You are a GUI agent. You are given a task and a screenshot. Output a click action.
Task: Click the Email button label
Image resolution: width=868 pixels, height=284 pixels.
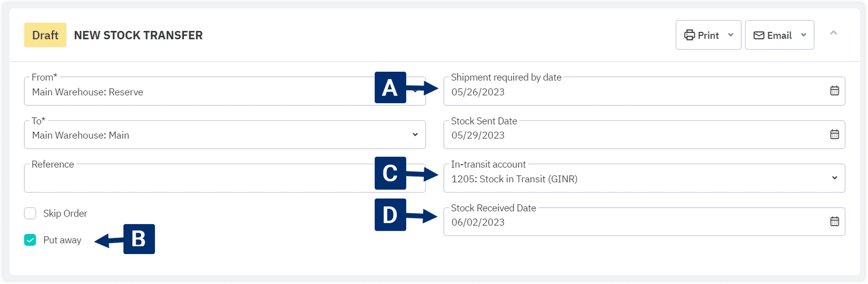coord(779,35)
